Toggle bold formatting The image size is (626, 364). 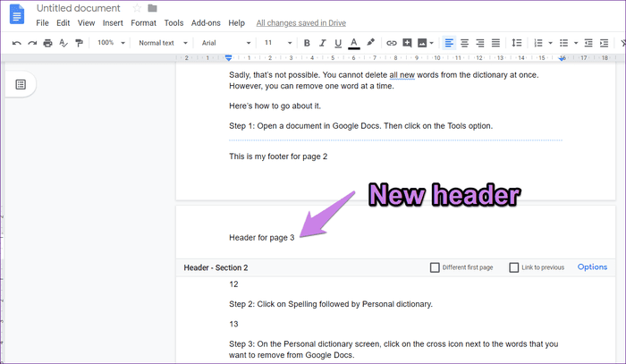(307, 43)
